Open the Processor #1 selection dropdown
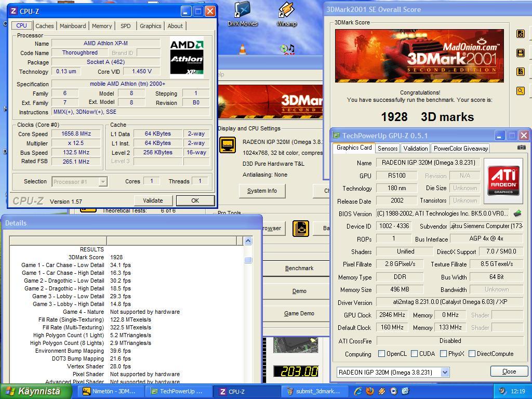The height and width of the screenshot is (399, 532). (103, 182)
